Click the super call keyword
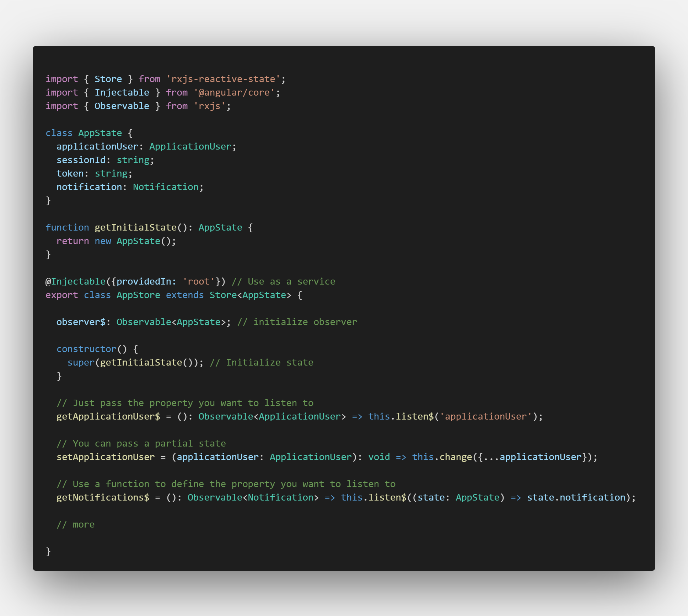Screen dimensions: 688x616 pos(81,362)
